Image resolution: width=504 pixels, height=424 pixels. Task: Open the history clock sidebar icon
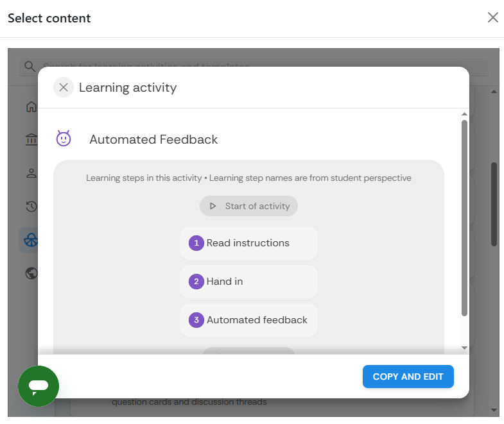coord(31,206)
